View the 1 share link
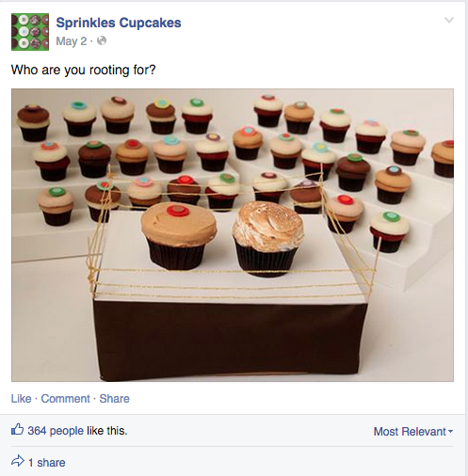This screenshot has width=468, height=476. [47, 463]
